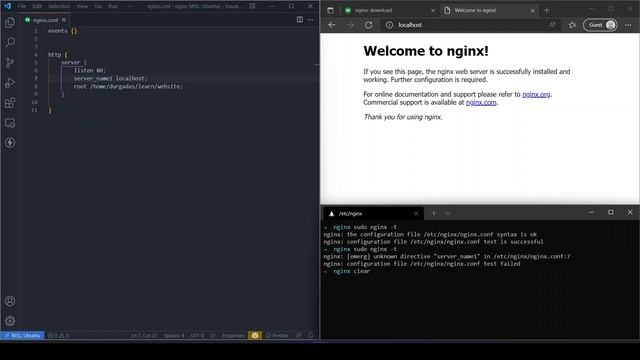Click the root /home/durgadas/learn/website line
The image size is (640, 360).
coord(128,86)
